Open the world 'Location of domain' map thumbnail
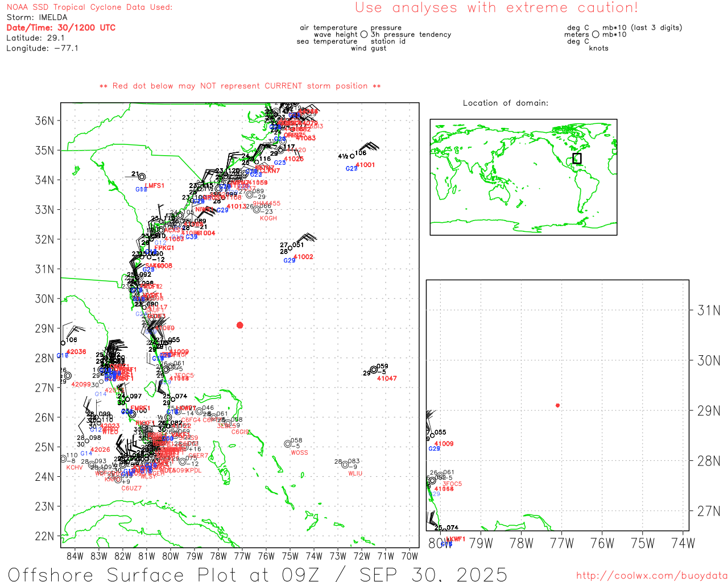728x582 pixels. click(523, 177)
